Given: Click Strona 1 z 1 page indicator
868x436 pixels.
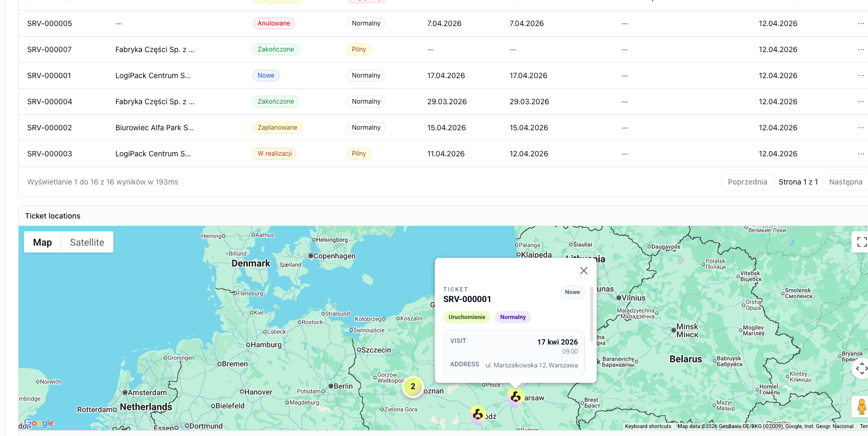Looking at the screenshot, I should 798,182.
